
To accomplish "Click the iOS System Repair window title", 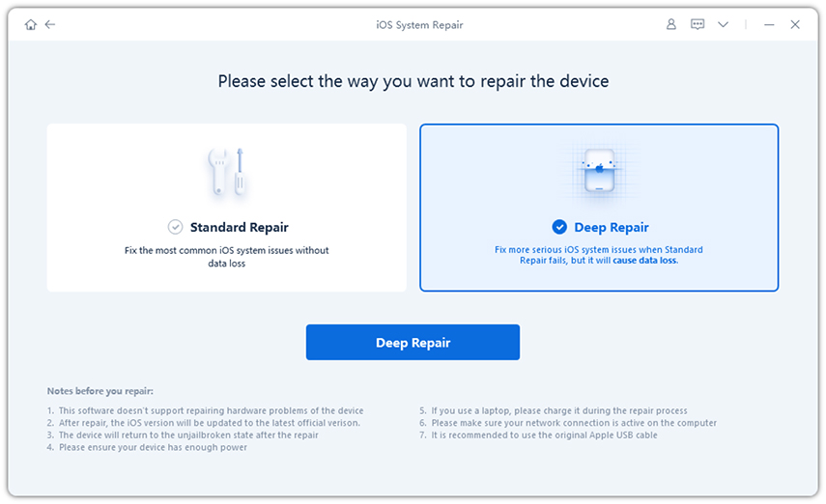I will coord(419,25).
